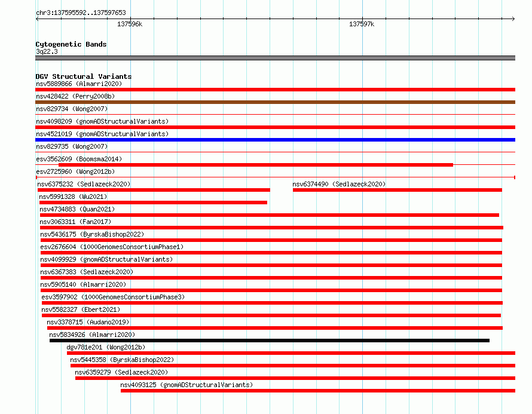Click nsv5582327 (Ebert2021) label
532x414 pixels.
click(81, 309)
